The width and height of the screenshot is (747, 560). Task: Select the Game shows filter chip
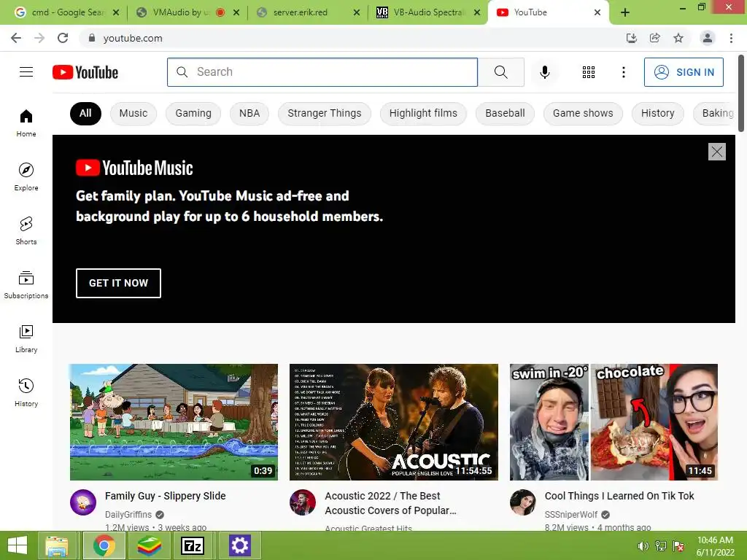[583, 113]
